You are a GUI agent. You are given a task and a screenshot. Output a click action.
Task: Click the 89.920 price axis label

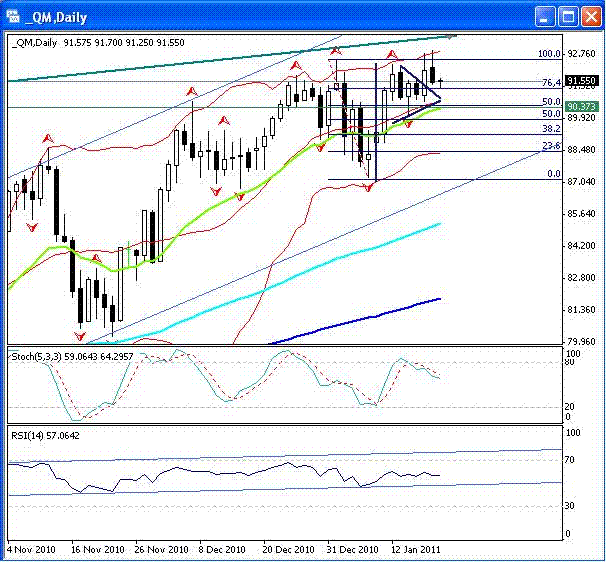point(581,118)
